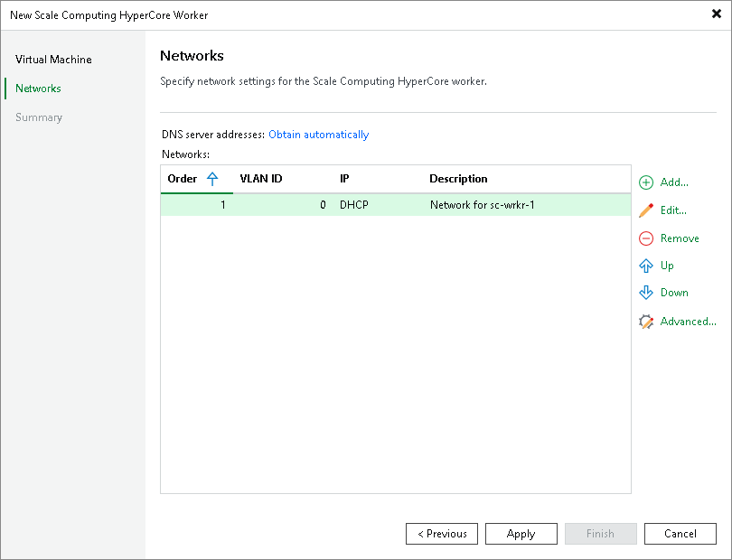The height and width of the screenshot is (560, 732).
Task: Click the Finish button
Action: point(600,534)
